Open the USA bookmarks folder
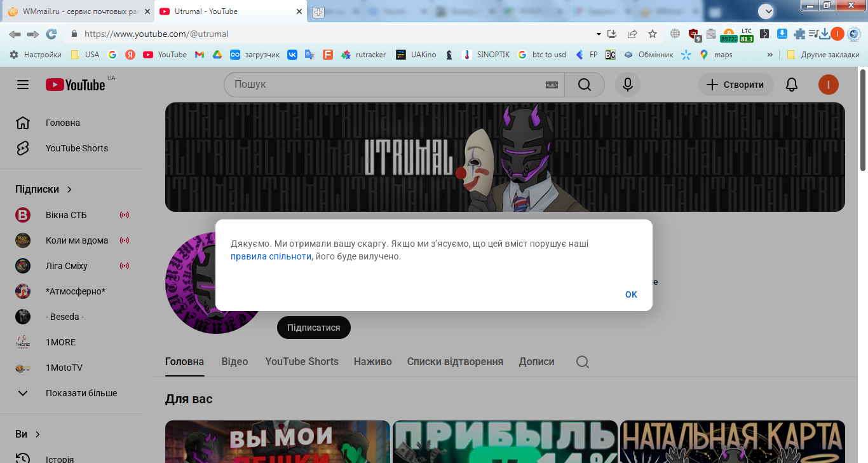The height and width of the screenshot is (463, 868). pyautogui.click(x=85, y=55)
